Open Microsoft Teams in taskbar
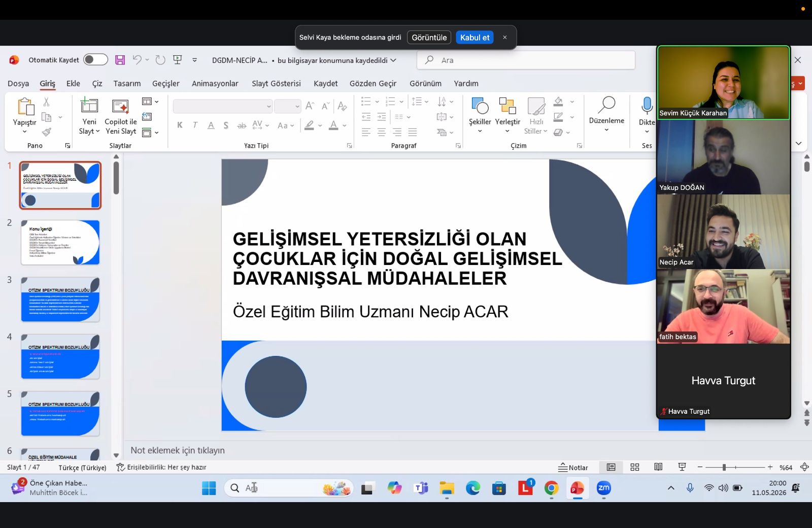 point(421,488)
